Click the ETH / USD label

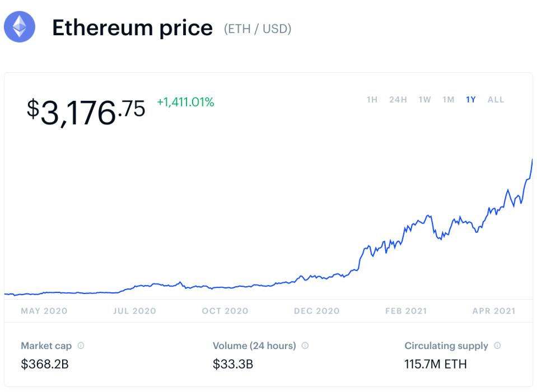258,30
